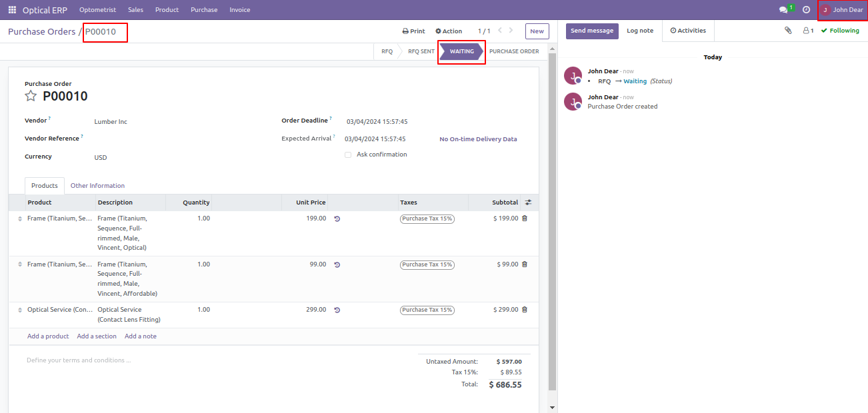Screen dimensions: 868x413
Task: Open the conversations chat icon in navbar
Action: click(783, 10)
